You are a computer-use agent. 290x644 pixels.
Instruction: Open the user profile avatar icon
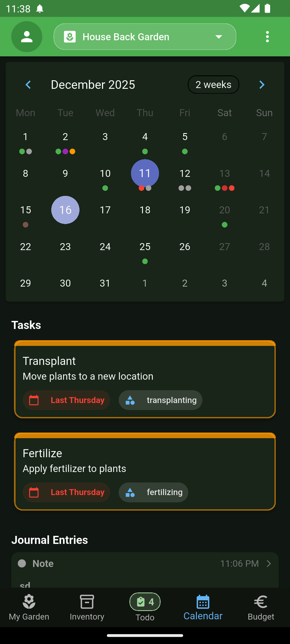(x=27, y=36)
